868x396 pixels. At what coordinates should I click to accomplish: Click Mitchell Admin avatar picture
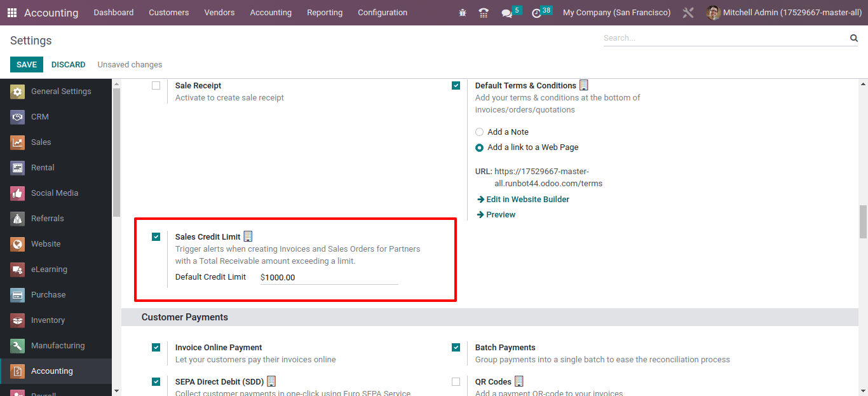(713, 13)
